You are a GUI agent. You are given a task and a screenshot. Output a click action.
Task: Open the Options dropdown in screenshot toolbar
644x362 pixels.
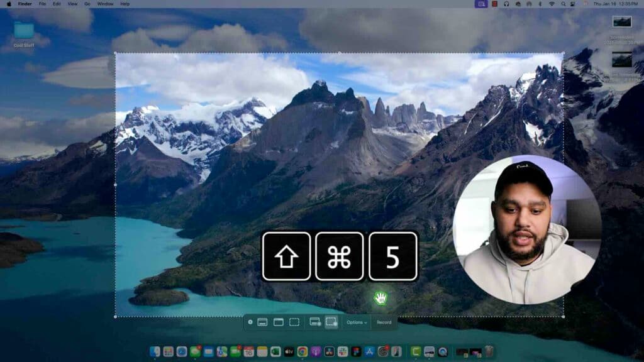click(357, 322)
